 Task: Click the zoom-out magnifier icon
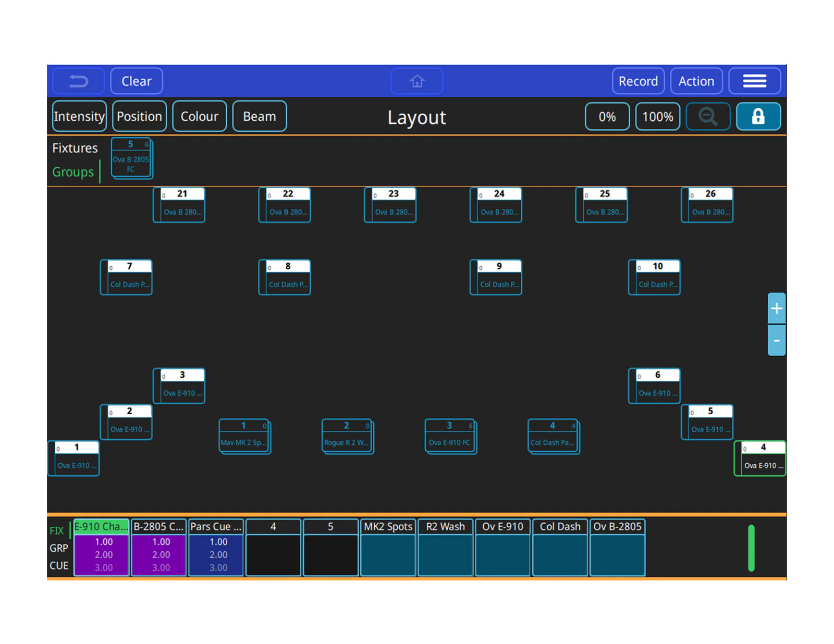pyautogui.click(x=708, y=116)
